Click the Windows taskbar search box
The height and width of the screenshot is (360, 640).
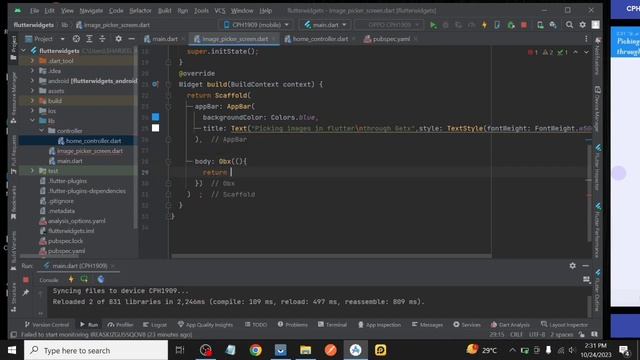coord(96,350)
